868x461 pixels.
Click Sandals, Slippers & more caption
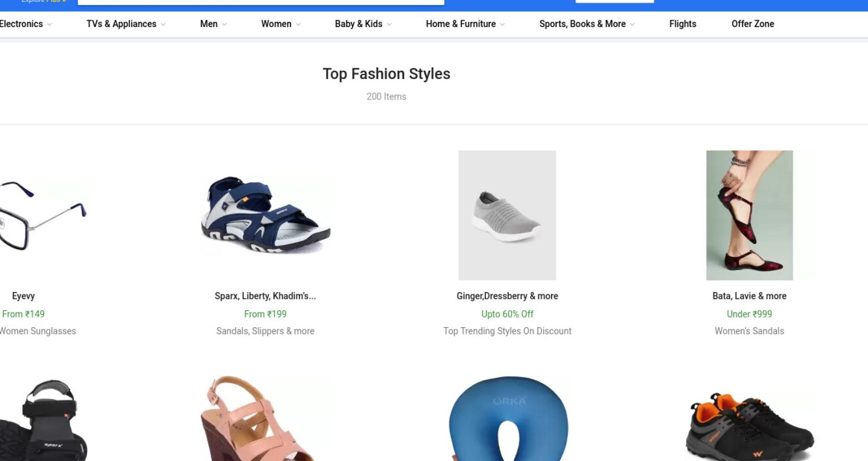[x=266, y=331]
